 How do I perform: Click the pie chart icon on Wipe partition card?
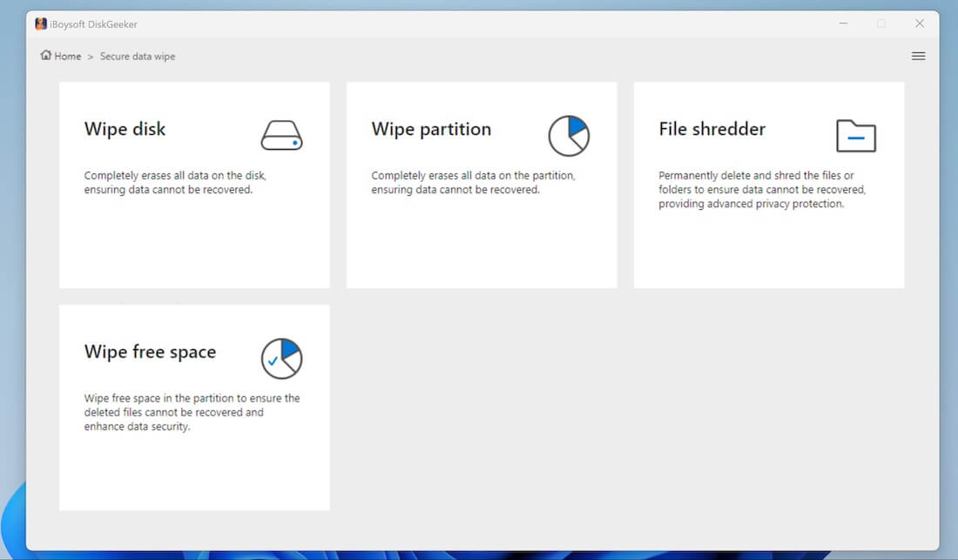569,136
